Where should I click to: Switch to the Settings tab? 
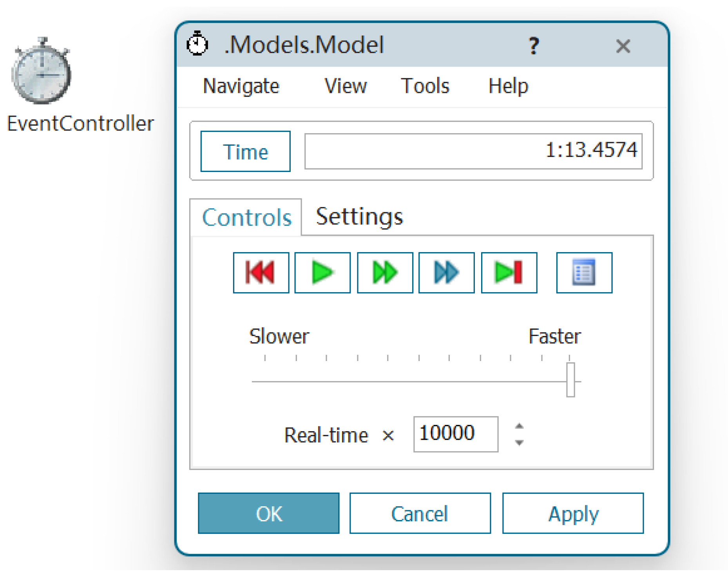(x=359, y=217)
